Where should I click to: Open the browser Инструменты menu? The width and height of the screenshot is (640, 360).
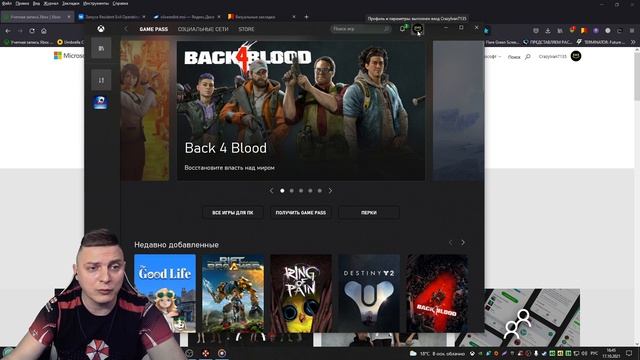pos(96,3)
